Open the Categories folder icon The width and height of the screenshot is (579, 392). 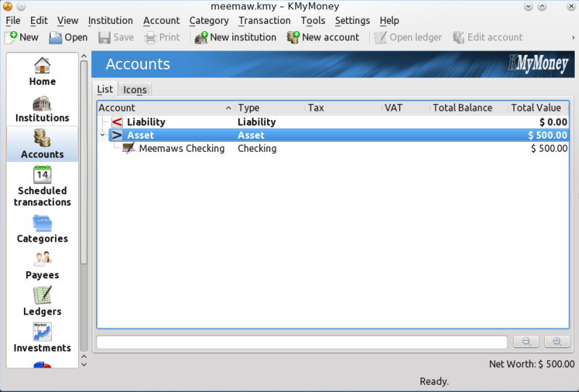[42, 223]
